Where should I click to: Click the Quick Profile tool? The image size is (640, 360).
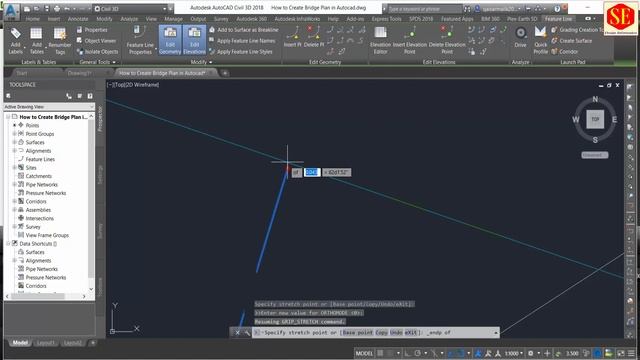tap(540, 40)
